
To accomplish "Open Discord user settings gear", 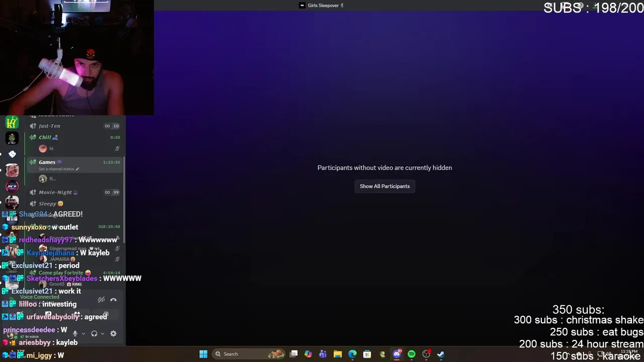I will (x=113, y=333).
